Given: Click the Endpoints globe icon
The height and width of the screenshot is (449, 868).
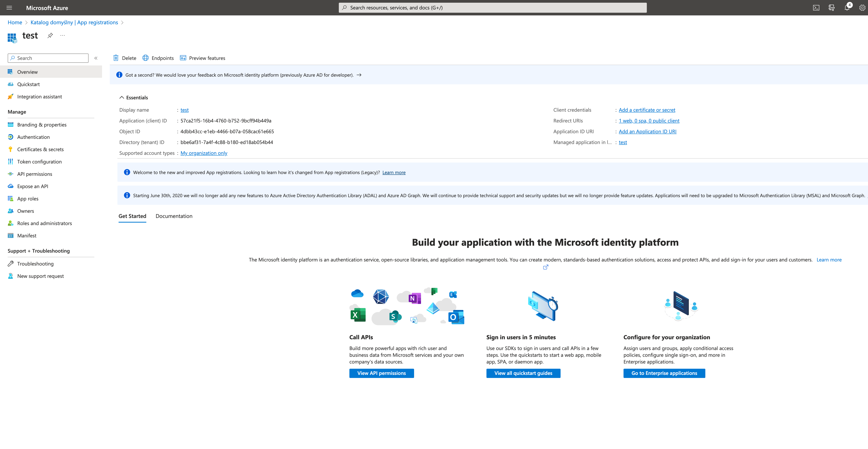Looking at the screenshot, I should coord(146,58).
